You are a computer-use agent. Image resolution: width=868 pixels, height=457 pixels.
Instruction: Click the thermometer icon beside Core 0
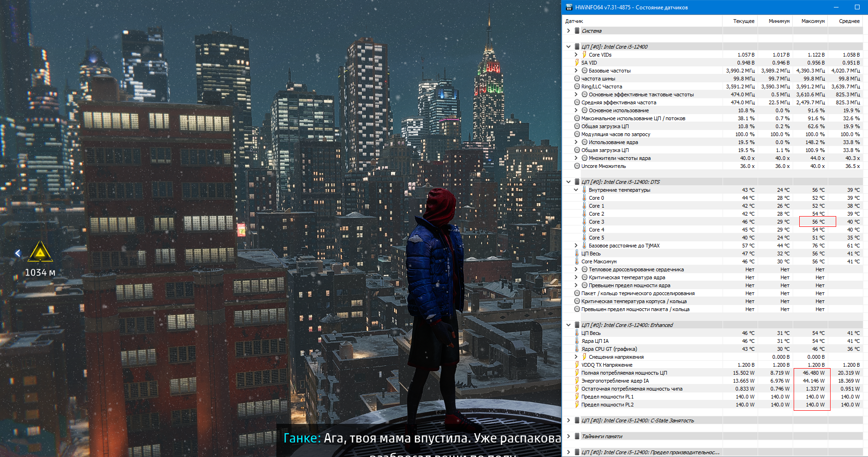coord(584,198)
